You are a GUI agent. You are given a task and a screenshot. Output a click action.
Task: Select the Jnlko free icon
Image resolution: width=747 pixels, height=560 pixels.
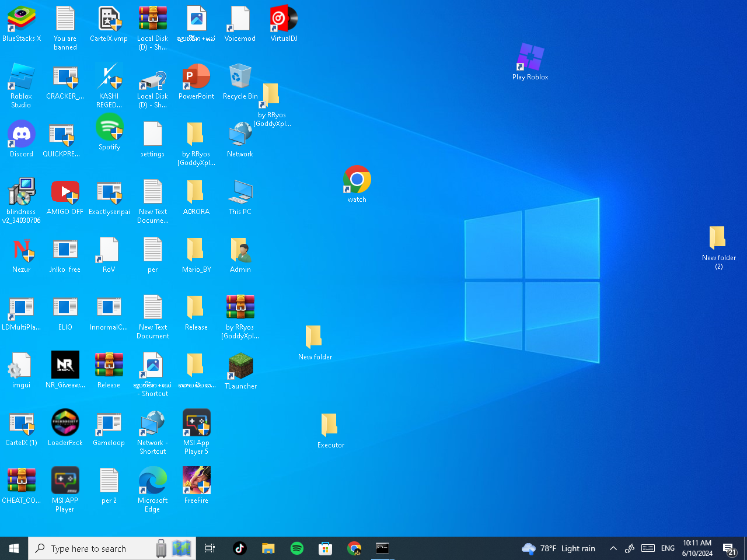pos(65,256)
